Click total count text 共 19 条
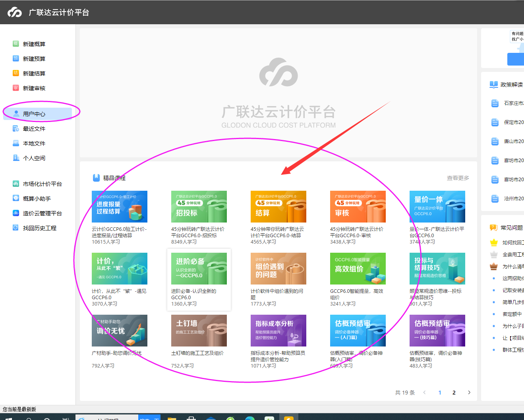 pyautogui.click(x=405, y=393)
